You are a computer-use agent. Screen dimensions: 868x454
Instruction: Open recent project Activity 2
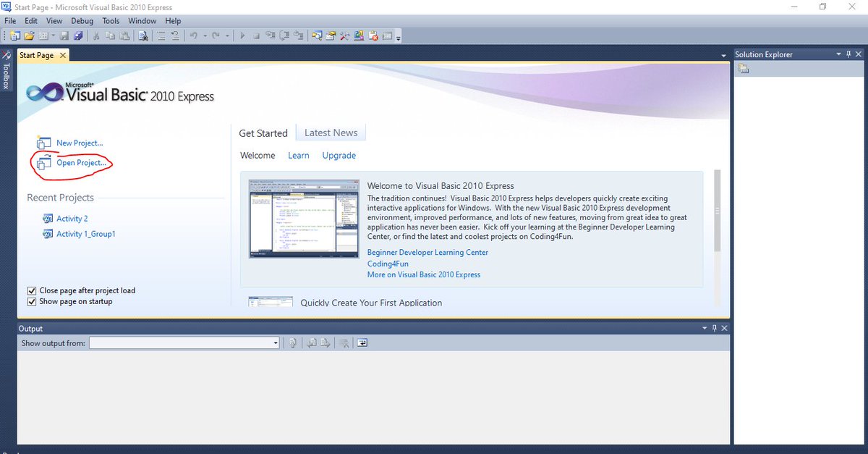click(x=72, y=219)
